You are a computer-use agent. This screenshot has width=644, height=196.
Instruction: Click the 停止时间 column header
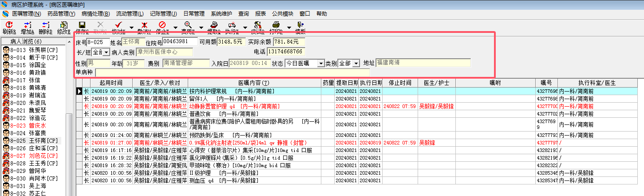[x=400, y=83]
